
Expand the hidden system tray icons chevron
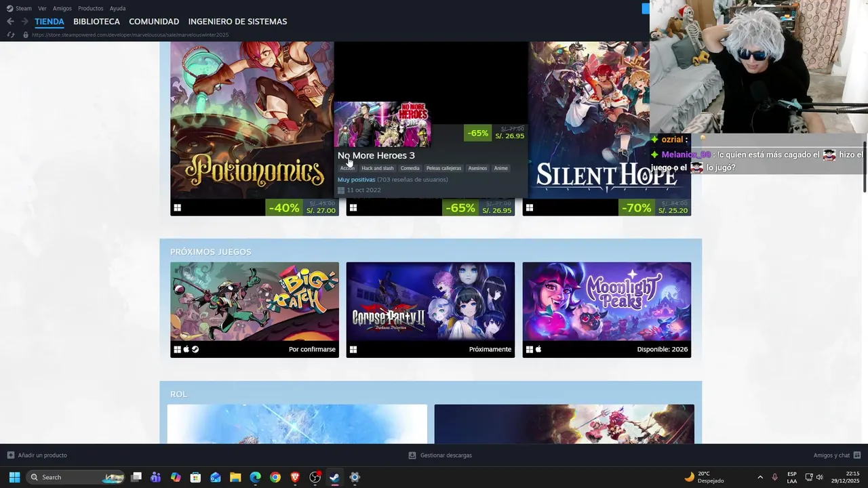pyautogui.click(x=760, y=477)
